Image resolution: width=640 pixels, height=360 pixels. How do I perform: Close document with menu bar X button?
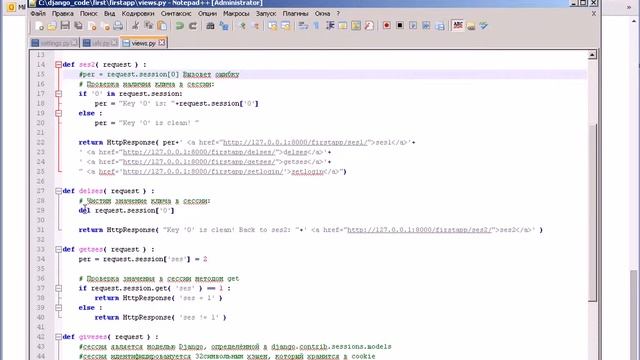point(594,13)
